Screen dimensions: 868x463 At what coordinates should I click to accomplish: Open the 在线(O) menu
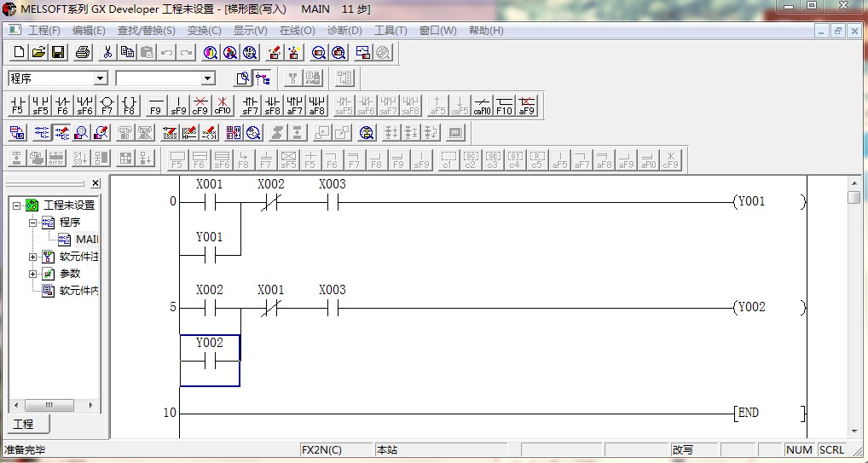pos(297,31)
